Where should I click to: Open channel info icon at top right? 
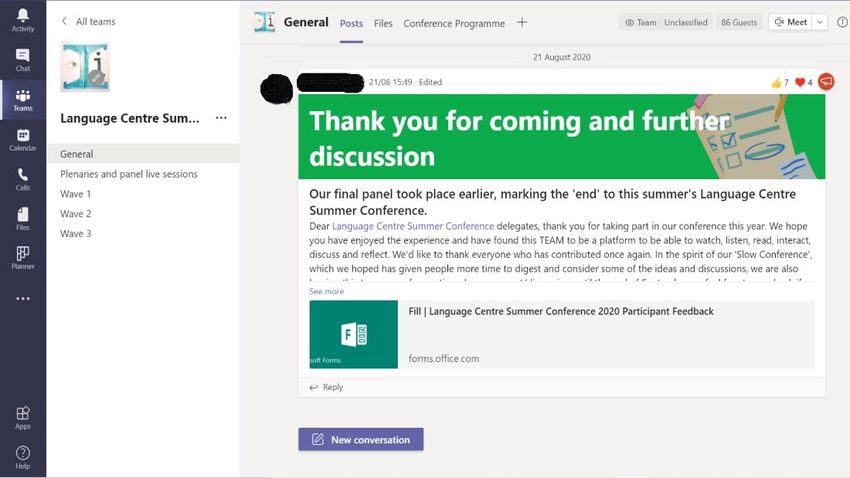[842, 22]
